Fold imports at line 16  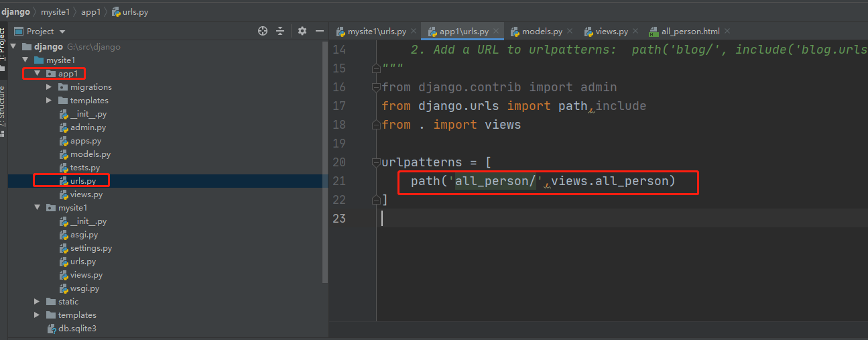pyautogui.click(x=376, y=87)
